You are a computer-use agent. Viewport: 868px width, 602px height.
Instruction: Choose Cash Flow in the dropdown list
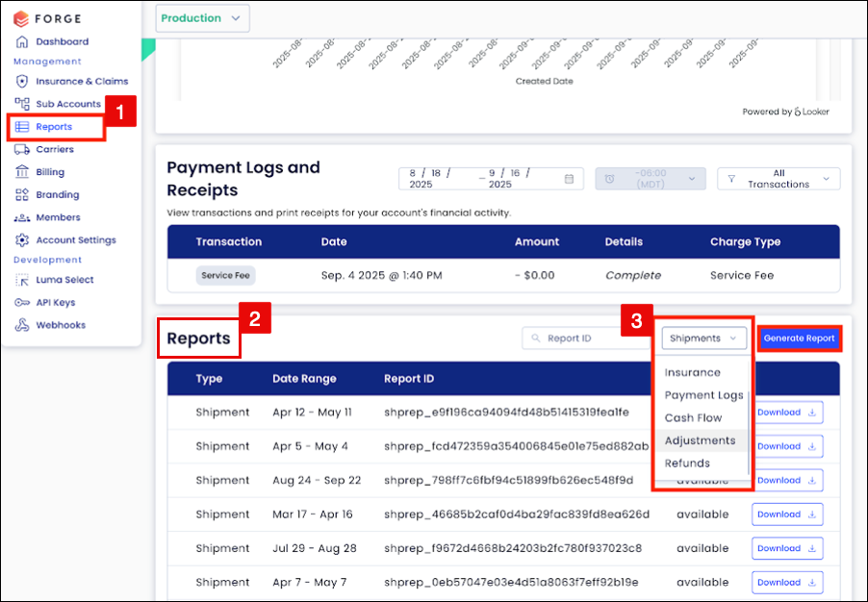pyautogui.click(x=693, y=418)
